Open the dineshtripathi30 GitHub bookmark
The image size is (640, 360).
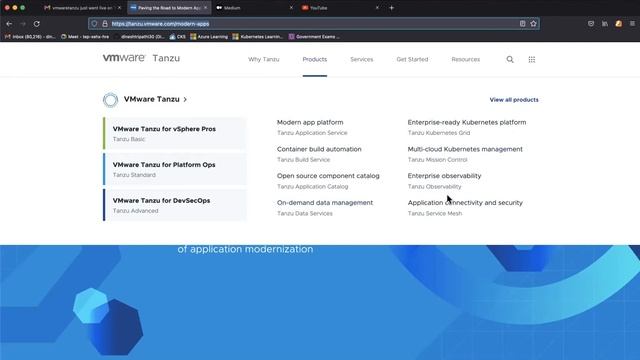[x=139, y=37]
